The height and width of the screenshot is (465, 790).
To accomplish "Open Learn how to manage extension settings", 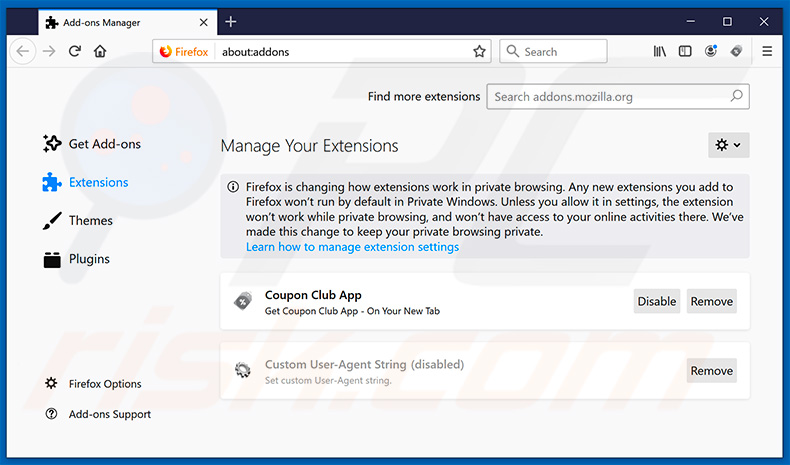I will pyautogui.click(x=352, y=247).
